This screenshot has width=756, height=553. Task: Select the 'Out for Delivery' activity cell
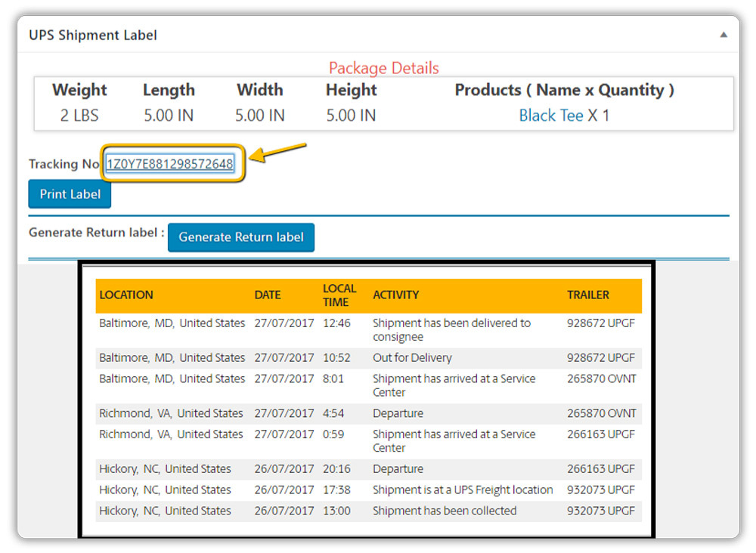click(412, 358)
